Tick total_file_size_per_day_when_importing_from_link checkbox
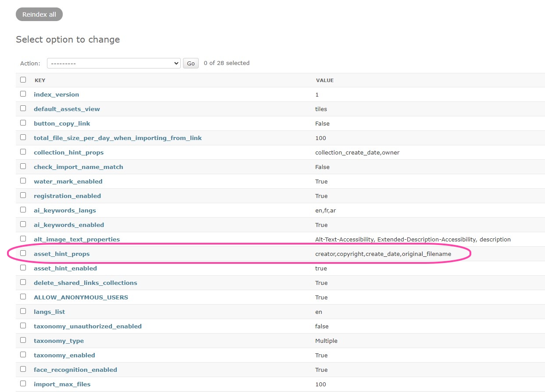Viewport: 545px width, 392px height. click(x=23, y=137)
